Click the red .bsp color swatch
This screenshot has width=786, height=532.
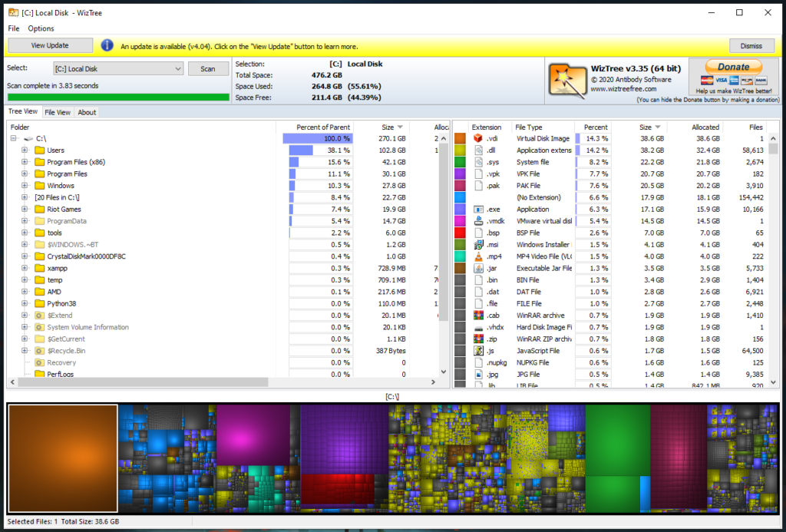point(461,233)
